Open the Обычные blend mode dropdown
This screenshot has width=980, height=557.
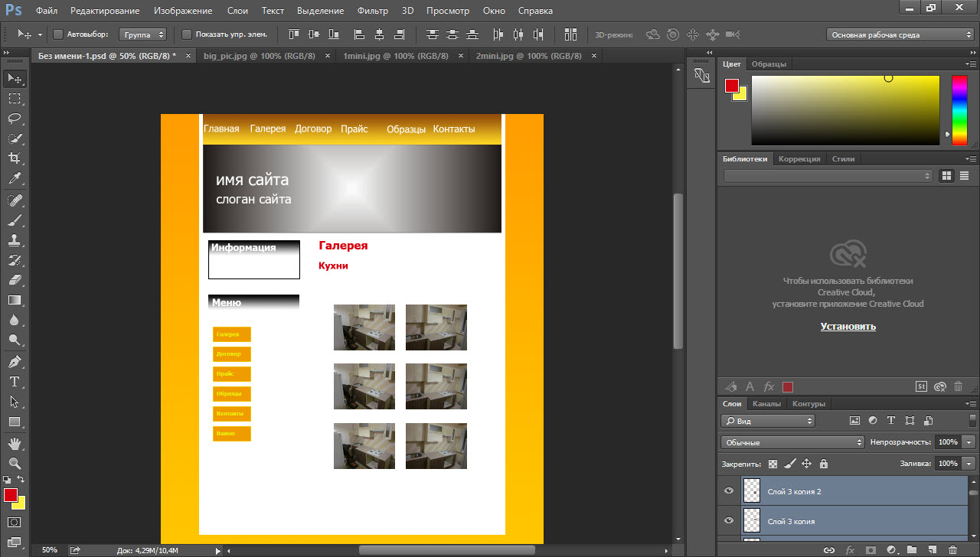coord(792,442)
